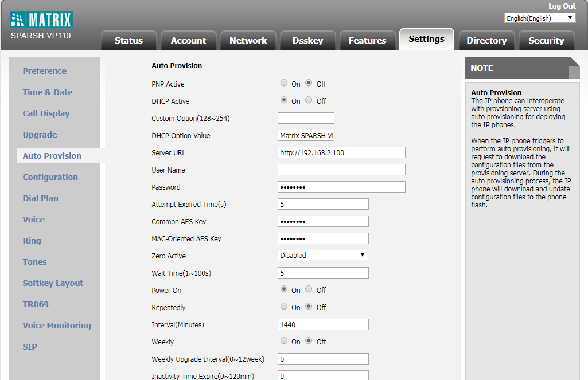Open the language dropdown English(English)

click(540, 18)
